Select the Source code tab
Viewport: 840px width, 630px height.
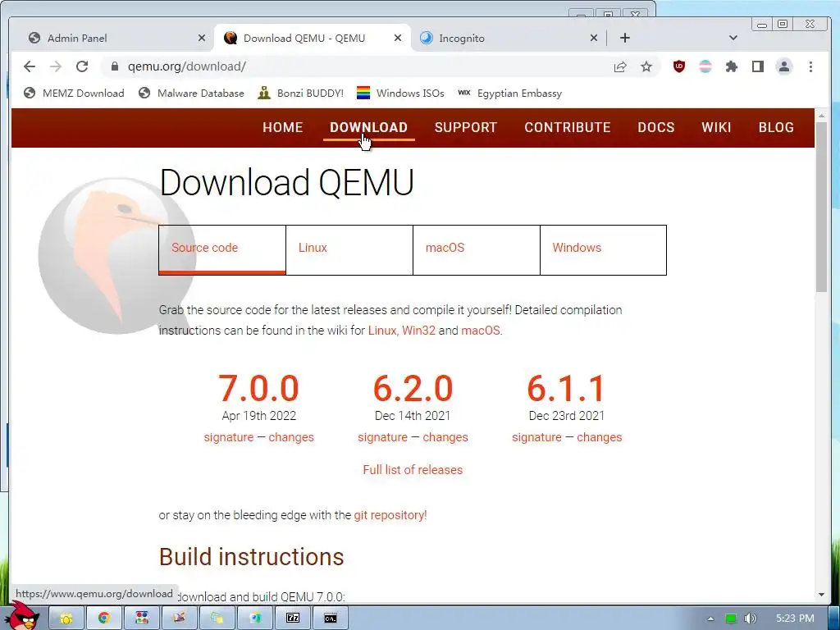pos(222,250)
